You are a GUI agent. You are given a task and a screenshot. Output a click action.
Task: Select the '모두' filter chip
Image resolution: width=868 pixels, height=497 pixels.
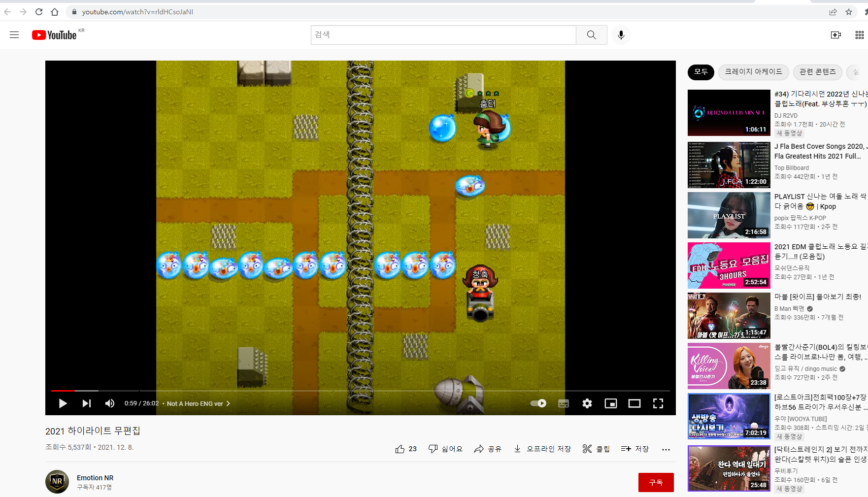pos(701,72)
